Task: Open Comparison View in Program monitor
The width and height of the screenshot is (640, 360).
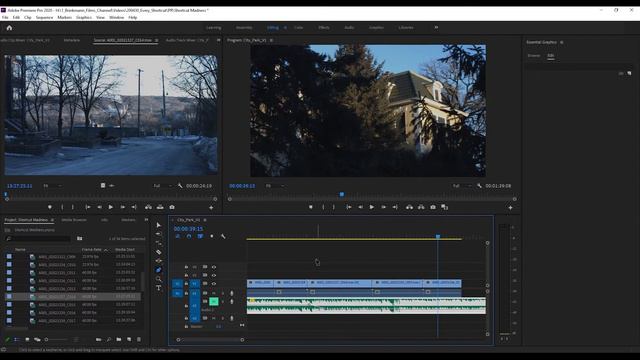Action: point(444,207)
